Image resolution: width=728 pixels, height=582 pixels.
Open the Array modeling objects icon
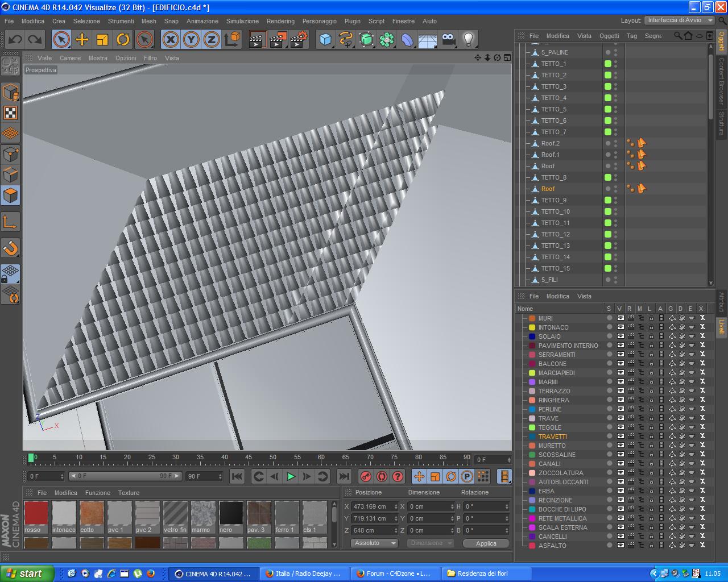click(387, 40)
